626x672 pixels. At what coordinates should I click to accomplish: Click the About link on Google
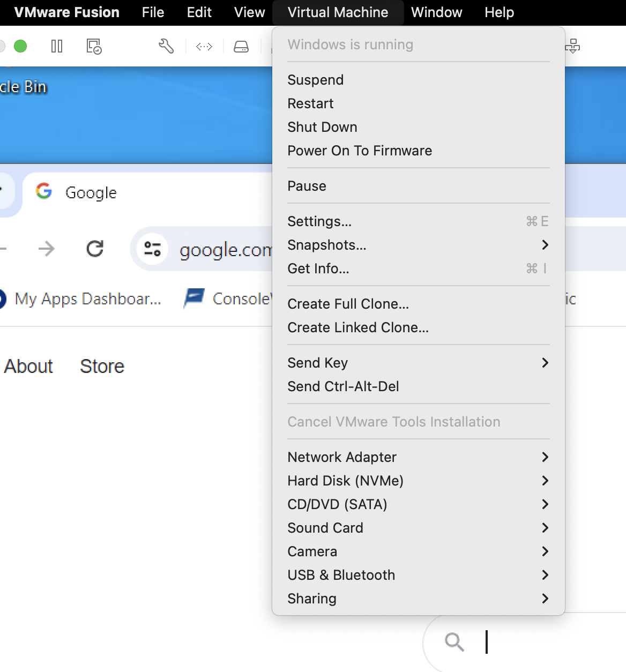28,367
